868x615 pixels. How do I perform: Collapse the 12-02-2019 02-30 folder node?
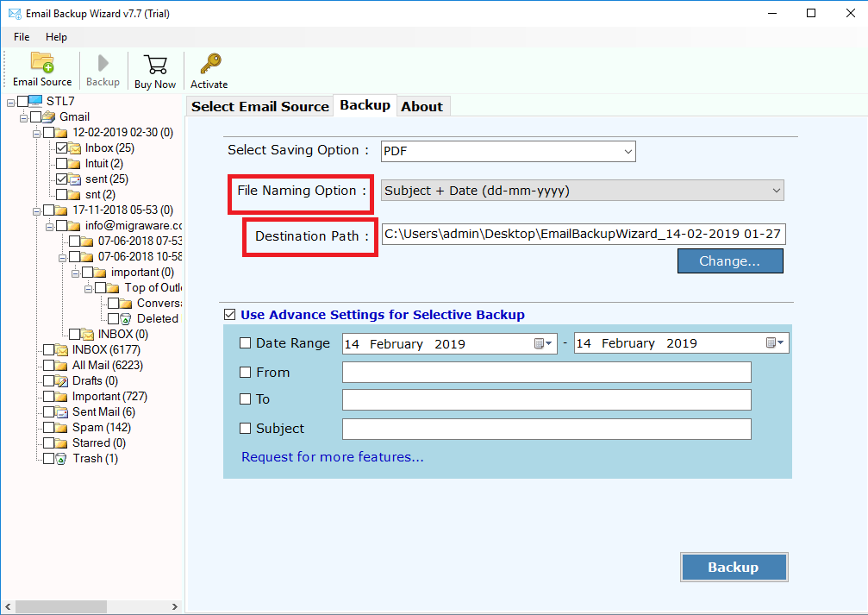pos(36,134)
